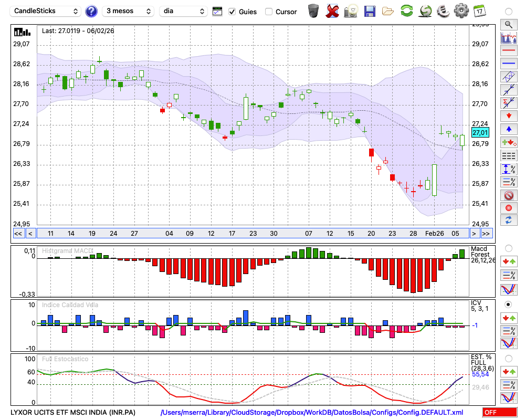The height and width of the screenshot is (420, 525).
Task: Open the Config.DEFAULT.xml file path link
Action: 312,413
